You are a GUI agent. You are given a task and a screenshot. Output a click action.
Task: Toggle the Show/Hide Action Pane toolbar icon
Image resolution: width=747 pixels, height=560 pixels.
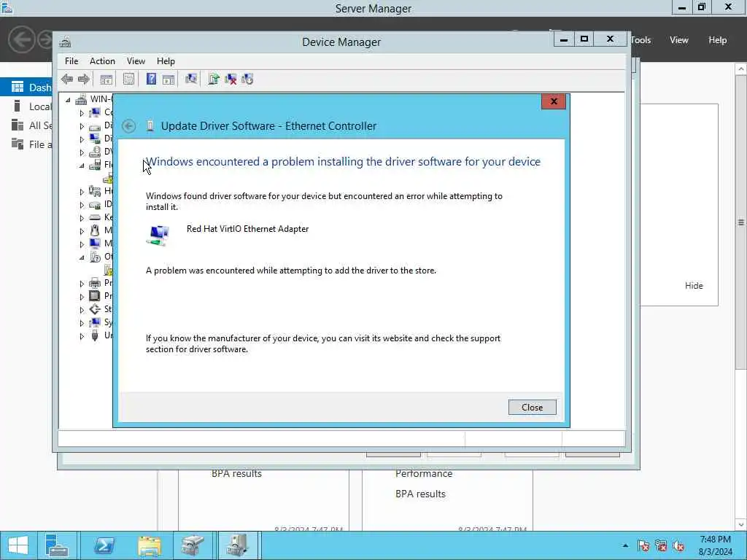169,79
